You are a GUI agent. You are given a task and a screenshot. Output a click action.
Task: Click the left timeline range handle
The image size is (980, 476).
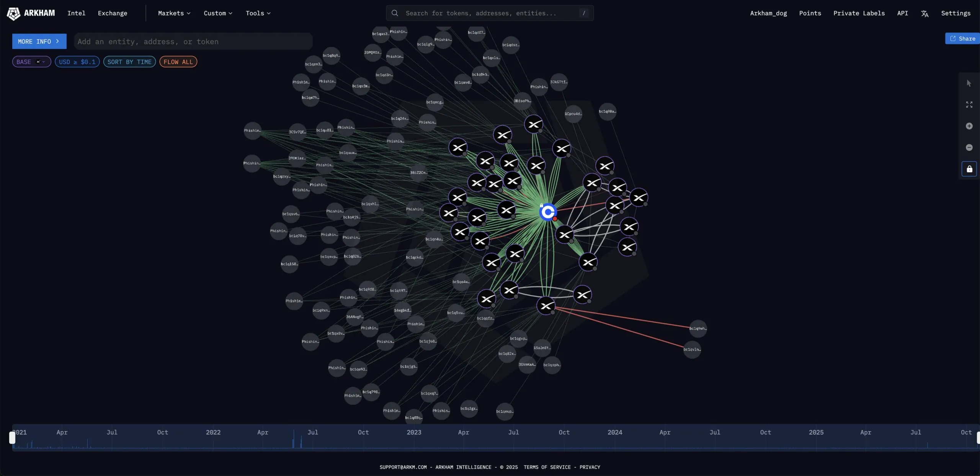pos(12,437)
